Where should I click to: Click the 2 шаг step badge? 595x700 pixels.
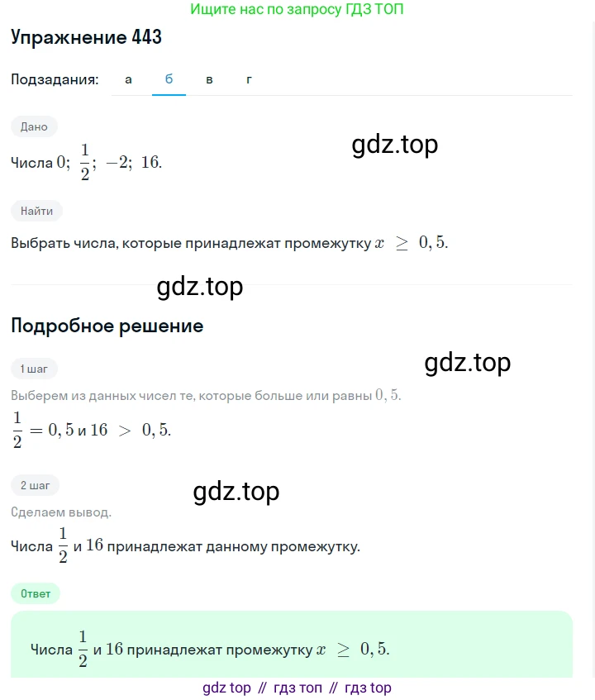click(x=35, y=485)
